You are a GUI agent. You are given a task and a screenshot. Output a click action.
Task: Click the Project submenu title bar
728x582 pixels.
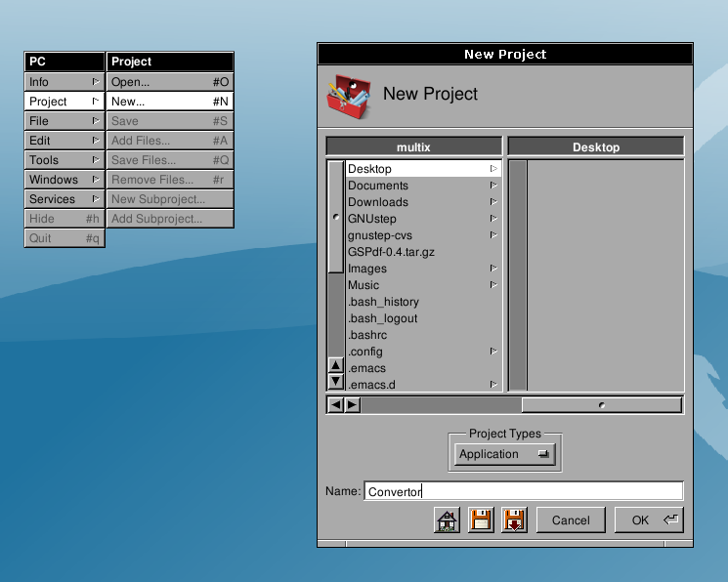[170, 62]
